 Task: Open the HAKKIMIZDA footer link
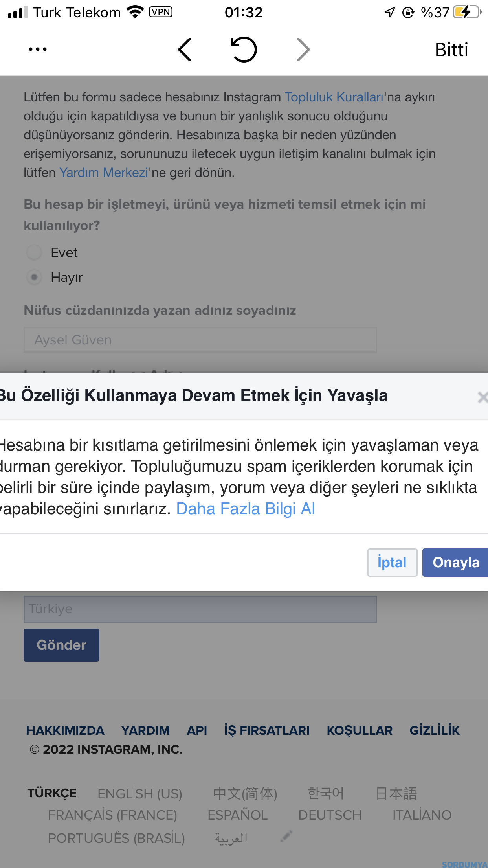(65, 730)
